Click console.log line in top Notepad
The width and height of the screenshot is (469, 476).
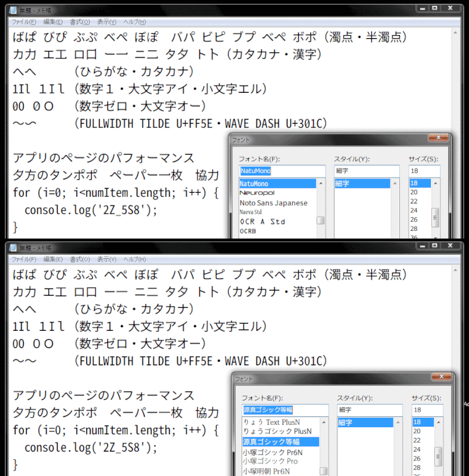[x=91, y=210]
